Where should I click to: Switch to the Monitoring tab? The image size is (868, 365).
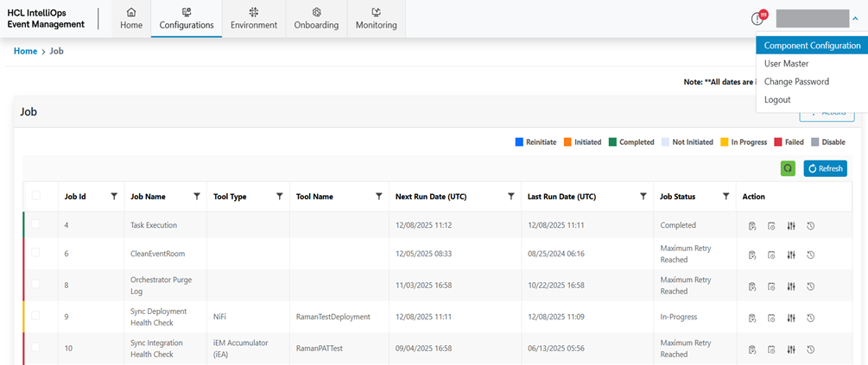click(x=376, y=19)
